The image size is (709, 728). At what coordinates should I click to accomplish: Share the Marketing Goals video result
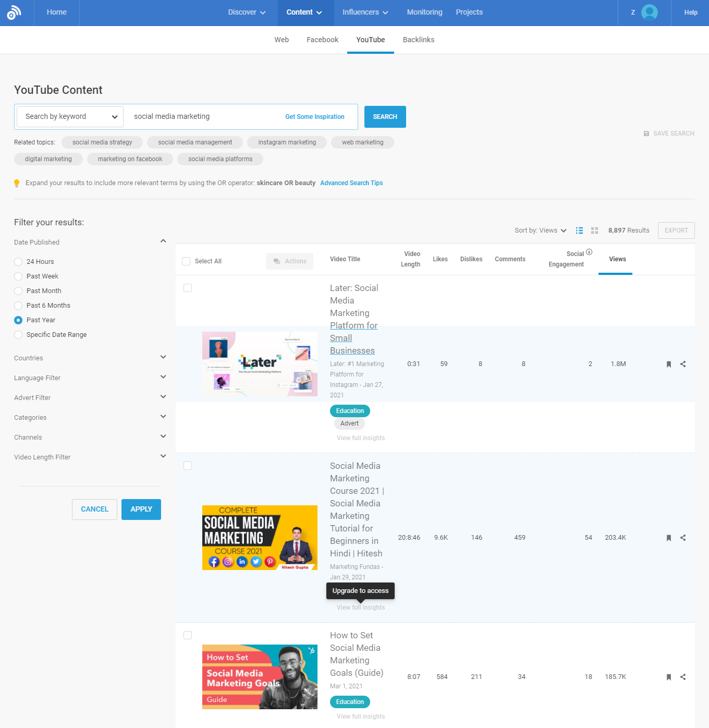683,677
